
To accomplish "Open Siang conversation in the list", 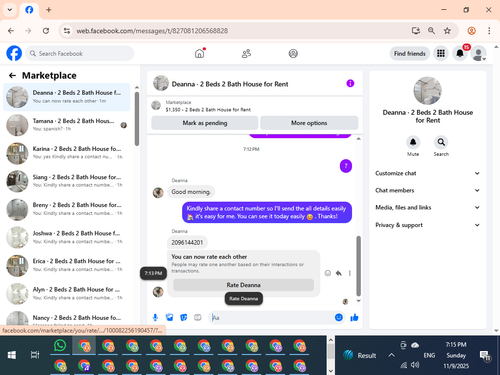I will [66, 181].
